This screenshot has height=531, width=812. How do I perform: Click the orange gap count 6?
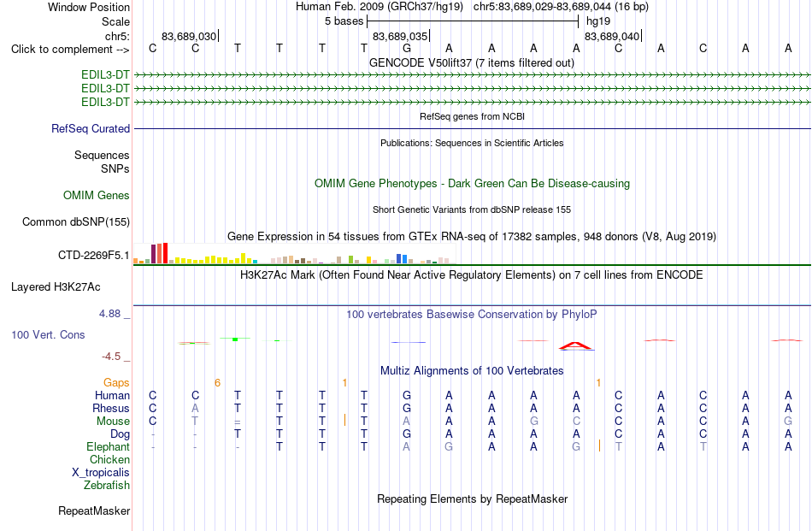coord(217,383)
